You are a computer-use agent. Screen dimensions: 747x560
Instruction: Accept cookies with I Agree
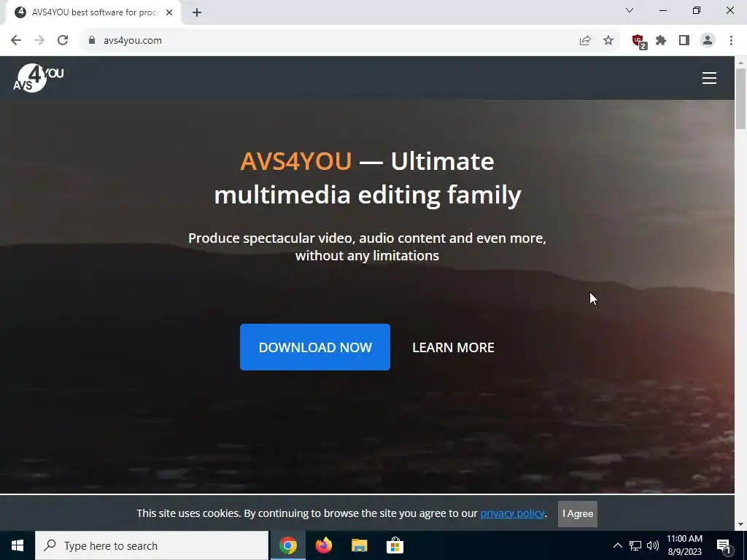click(578, 514)
